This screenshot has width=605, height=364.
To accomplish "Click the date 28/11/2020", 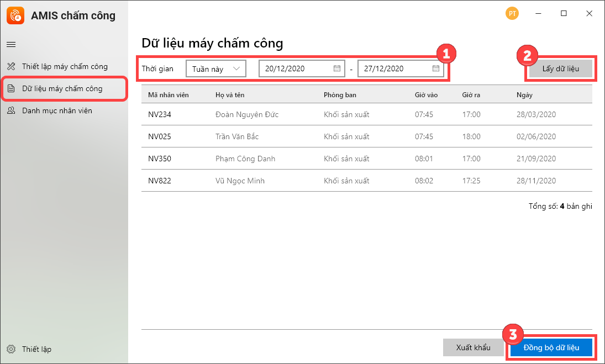I will click(536, 181).
